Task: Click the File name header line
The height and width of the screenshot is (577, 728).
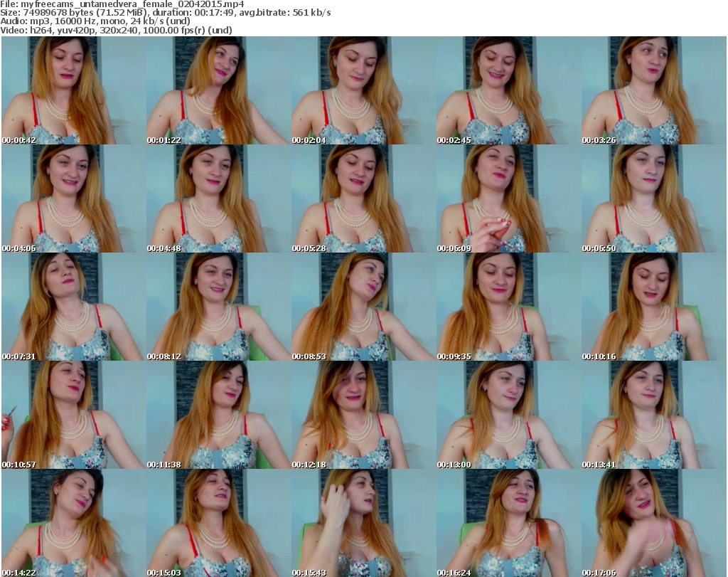Action: (122, 4)
